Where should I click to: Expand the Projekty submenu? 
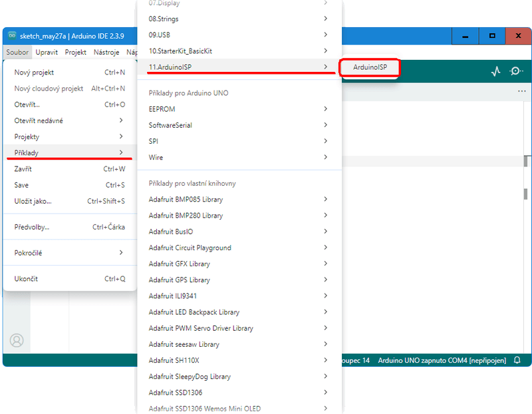pos(70,136)
